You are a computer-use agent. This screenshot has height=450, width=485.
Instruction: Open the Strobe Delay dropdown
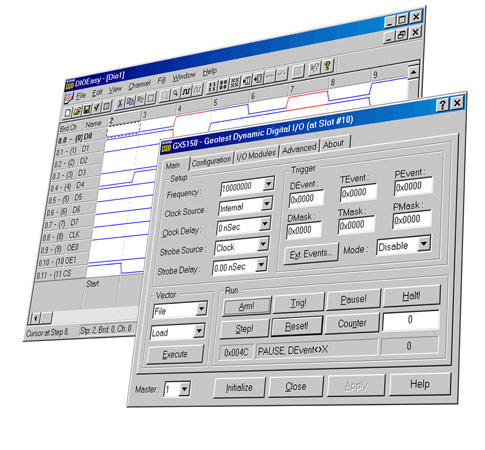point(261,265)
